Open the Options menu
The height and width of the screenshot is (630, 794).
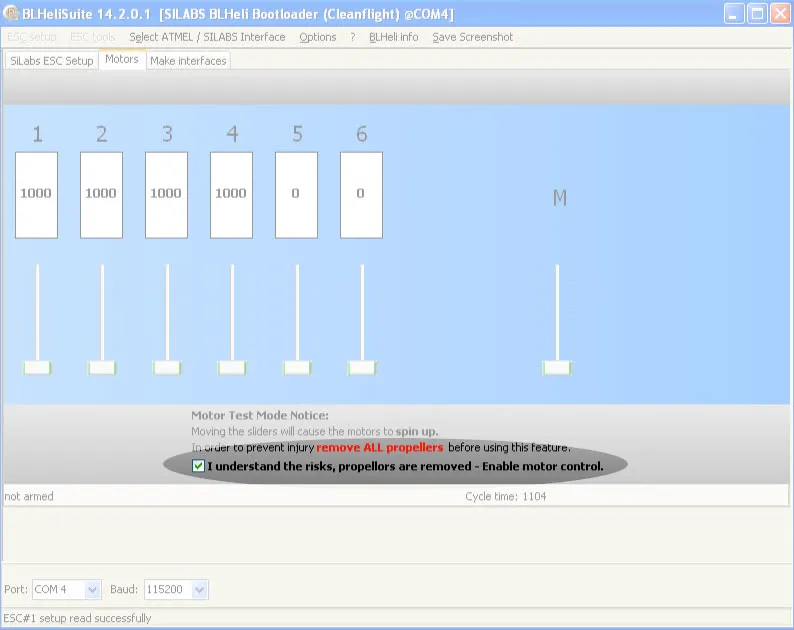click(x=318, y=37)
